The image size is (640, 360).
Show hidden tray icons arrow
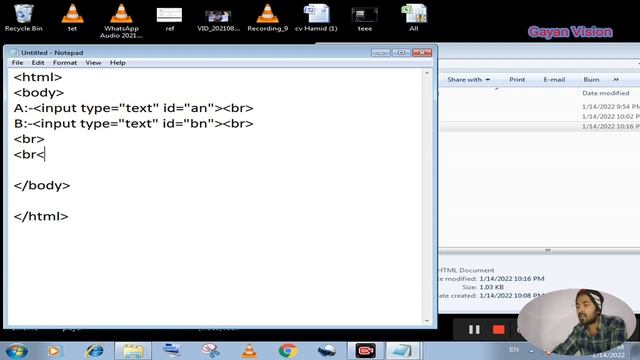531,351
